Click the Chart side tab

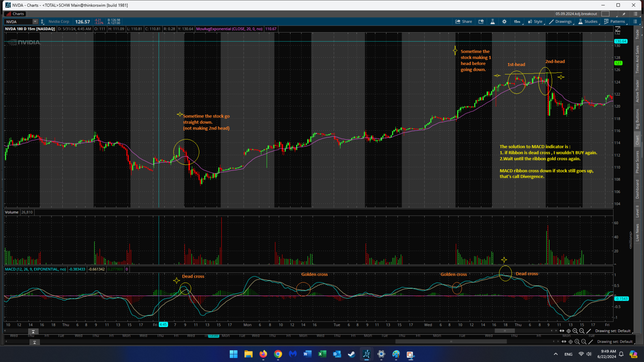(x=637, y=140)
